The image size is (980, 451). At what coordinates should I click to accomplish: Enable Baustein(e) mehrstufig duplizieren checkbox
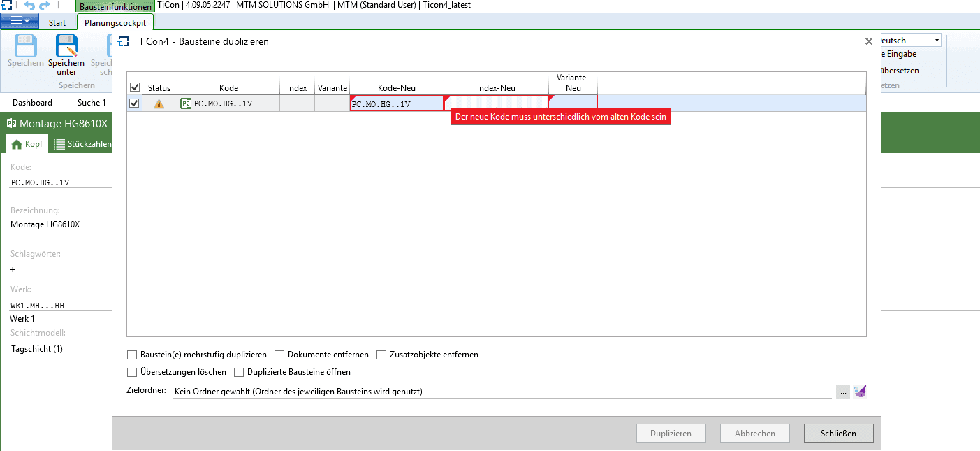coord(132,355)
